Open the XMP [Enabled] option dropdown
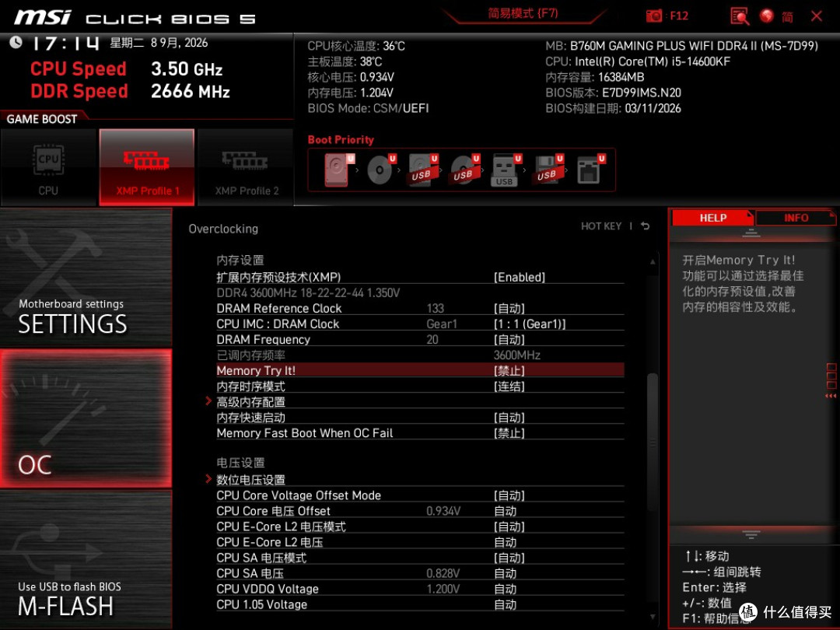Image resolution: width=840 pixels, height=630 pixels. [519, 277]
